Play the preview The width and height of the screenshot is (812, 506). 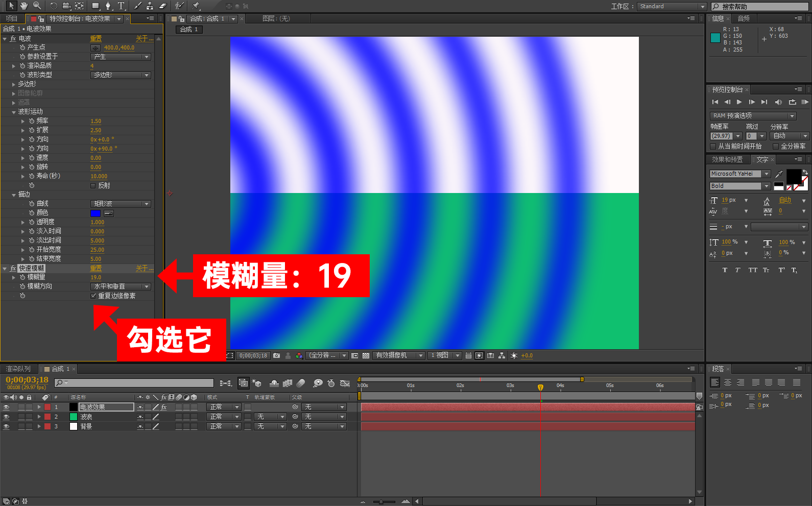pos(739,102)
